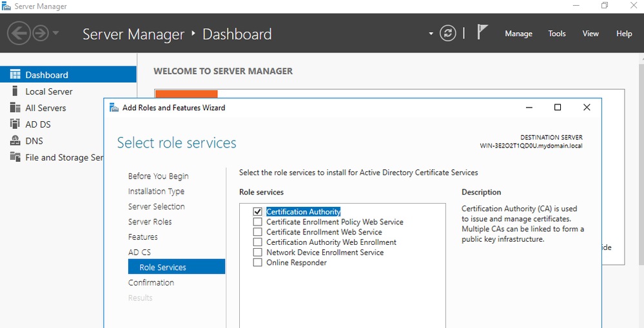Check Certification Authority Web Enrollment box
The image size is (644, 328).
pos(257,242)
